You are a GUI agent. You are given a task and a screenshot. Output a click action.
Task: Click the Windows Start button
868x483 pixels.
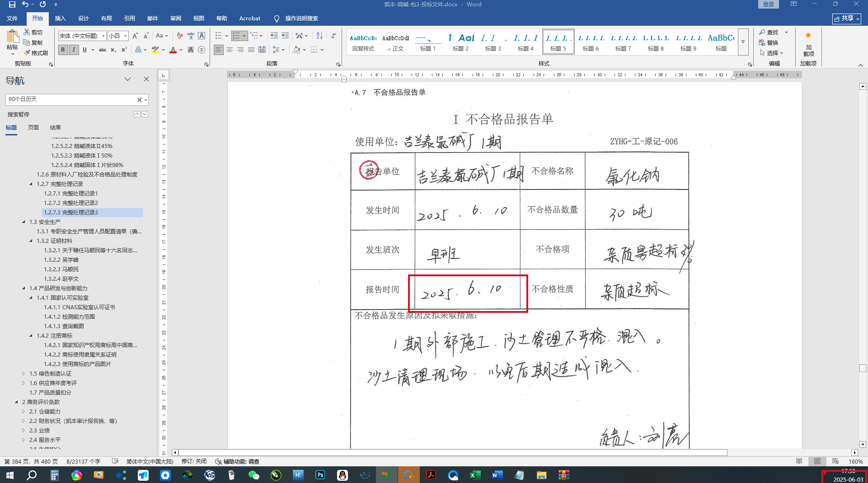click(x=10, y=475)
